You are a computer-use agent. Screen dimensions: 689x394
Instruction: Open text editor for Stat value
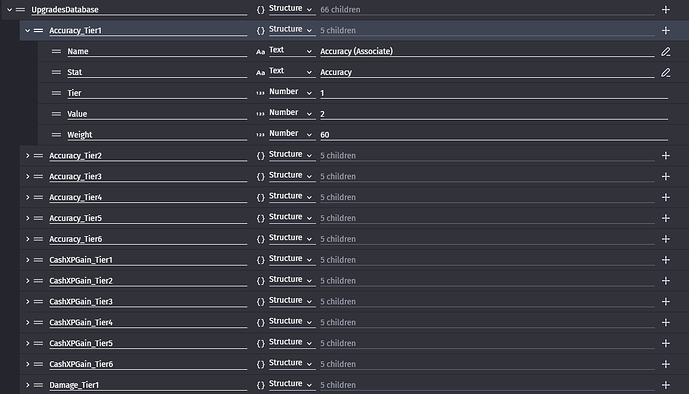tap(666, 72)
